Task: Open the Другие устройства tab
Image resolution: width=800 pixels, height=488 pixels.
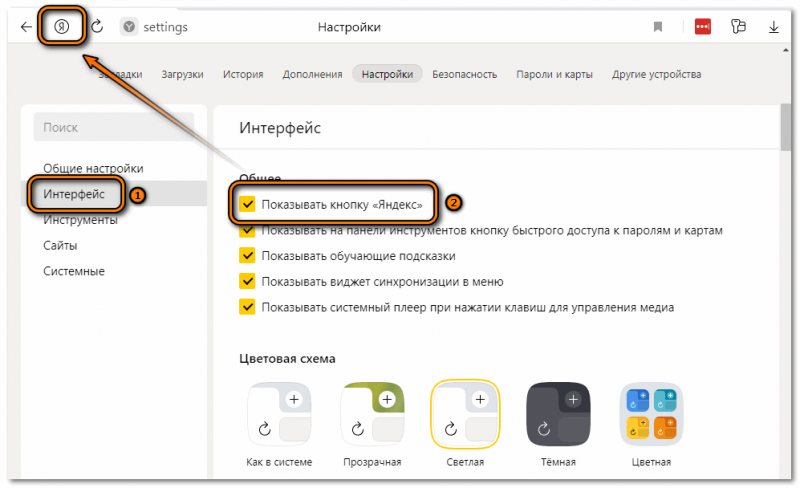Action: [656, 75]
